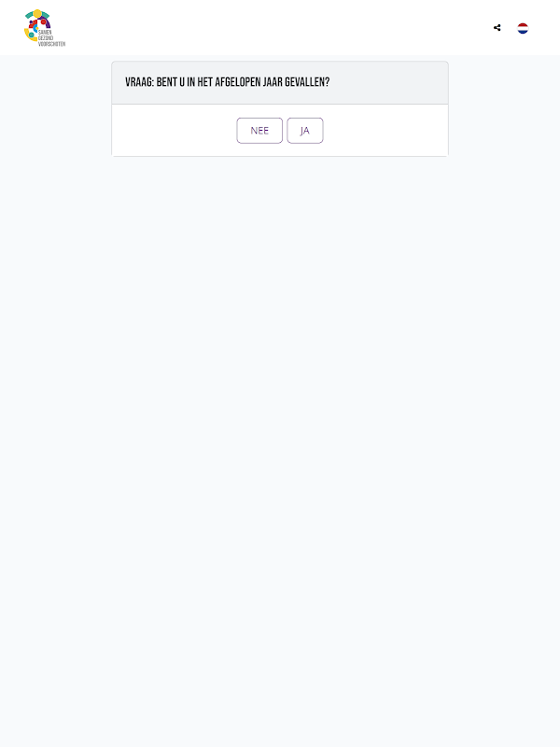This screenshot has height=747, width=560.
Task: Share this questionnaire via the share icon
Action: pyautogui.click(x=497, y=28)
